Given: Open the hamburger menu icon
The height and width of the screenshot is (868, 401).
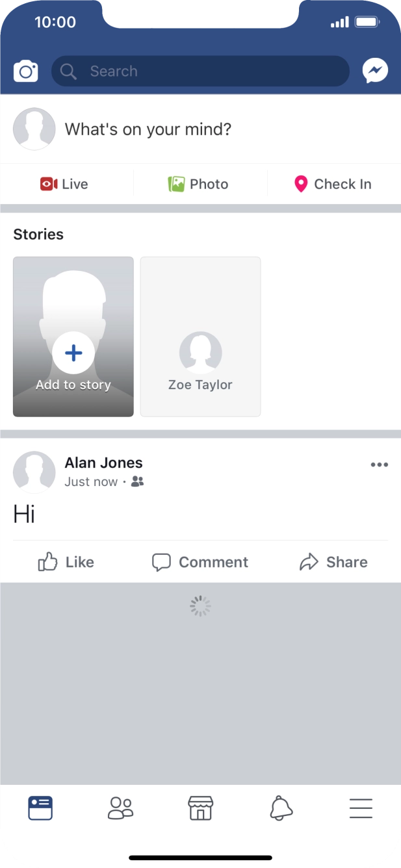Looking at the screenshot, I should point(361,808).
